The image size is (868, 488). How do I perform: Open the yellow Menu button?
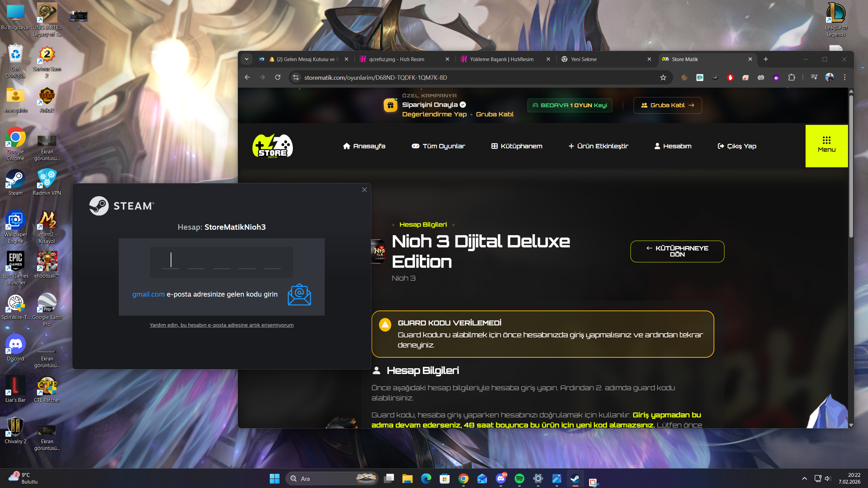point(827,146)
